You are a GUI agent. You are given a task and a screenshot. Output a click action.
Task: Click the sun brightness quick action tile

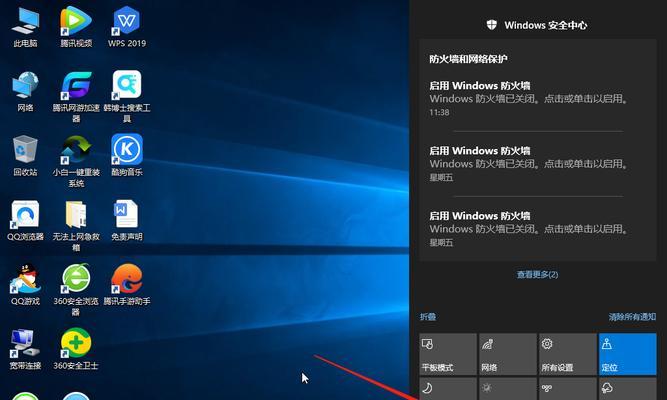(508, 389)
